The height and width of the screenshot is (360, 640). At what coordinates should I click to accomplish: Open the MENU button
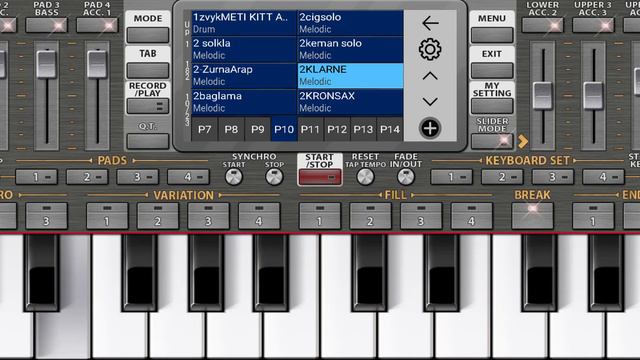492,35
